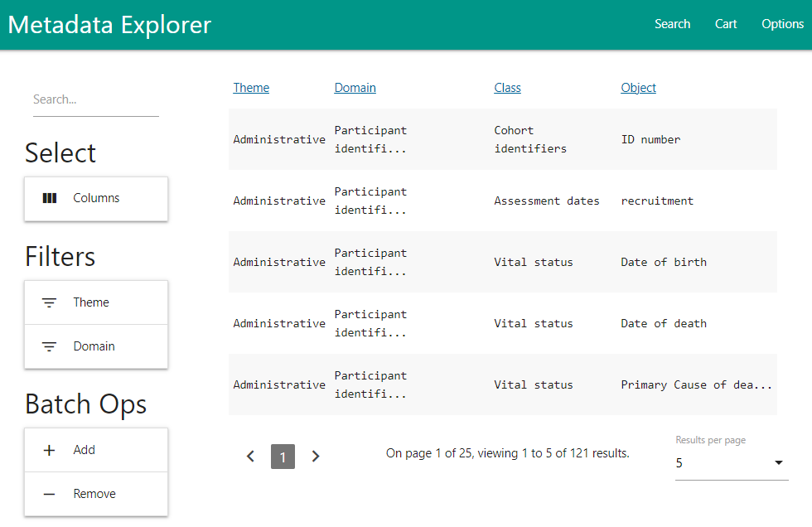Go to previous page using left chevron
This screenshot has height=527, width=812.
click(x=250, y=456)
